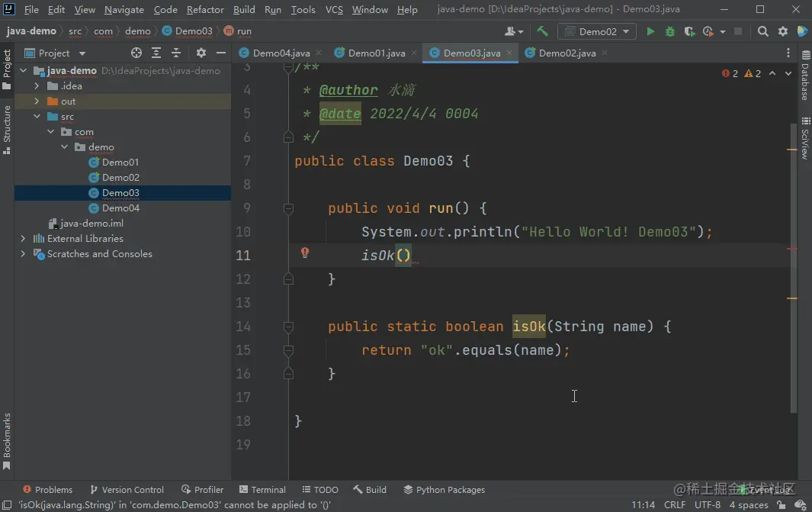Collapse the src folder

point(37,117)
